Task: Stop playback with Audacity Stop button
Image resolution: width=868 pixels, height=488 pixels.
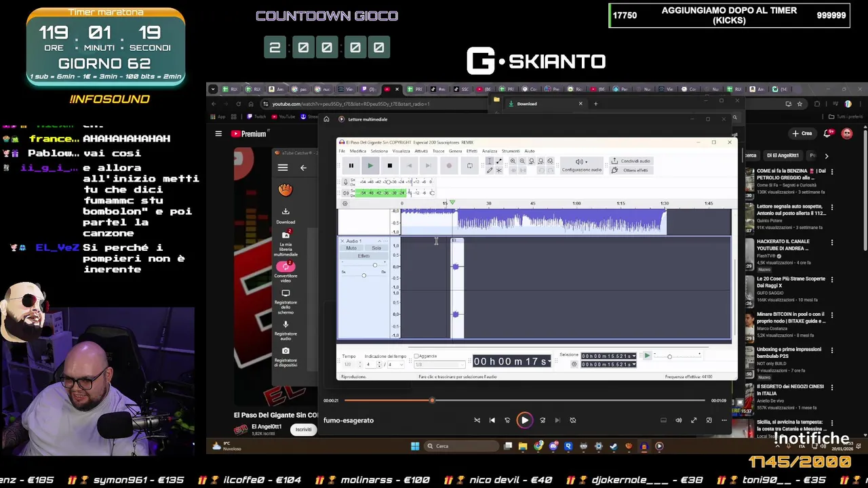Action: 389,165
